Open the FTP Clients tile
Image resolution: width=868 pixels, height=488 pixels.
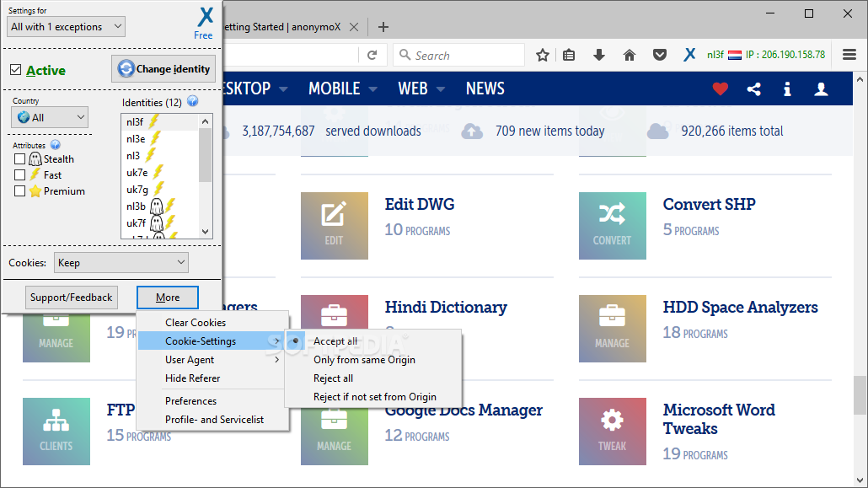coord(56,432)
